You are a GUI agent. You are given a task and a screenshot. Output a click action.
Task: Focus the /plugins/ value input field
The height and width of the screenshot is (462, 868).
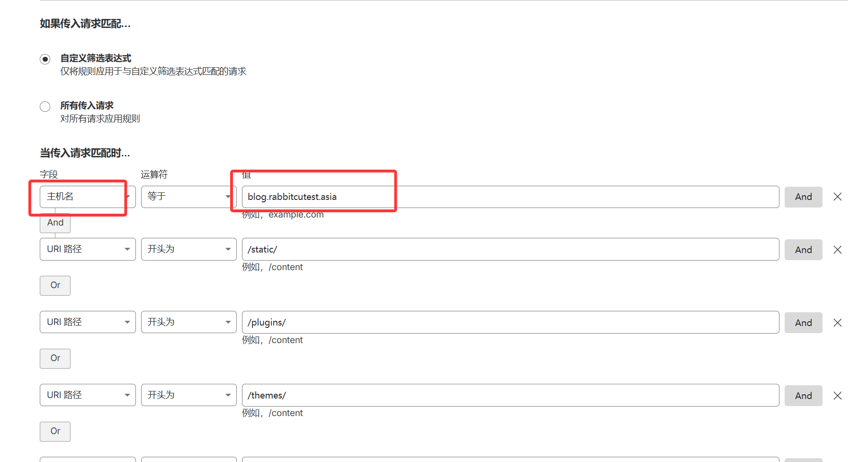click(510, 322)
